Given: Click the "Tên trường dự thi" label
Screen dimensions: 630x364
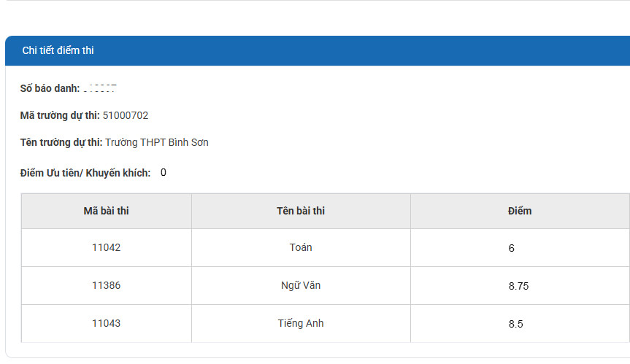Looking at the screenshot, I should tap(61, 142).
